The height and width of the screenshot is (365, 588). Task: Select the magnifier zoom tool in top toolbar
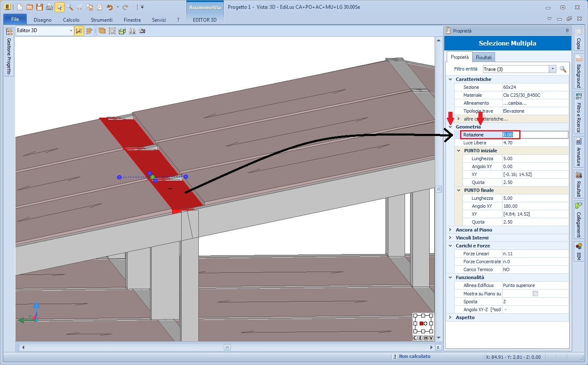click(x=70, y=7)
